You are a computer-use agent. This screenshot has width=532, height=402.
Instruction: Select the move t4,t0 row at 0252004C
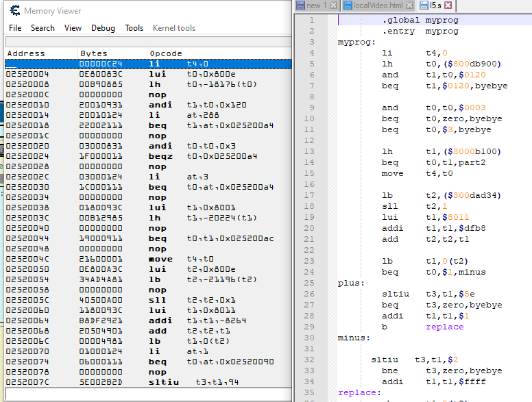(148, 259)
